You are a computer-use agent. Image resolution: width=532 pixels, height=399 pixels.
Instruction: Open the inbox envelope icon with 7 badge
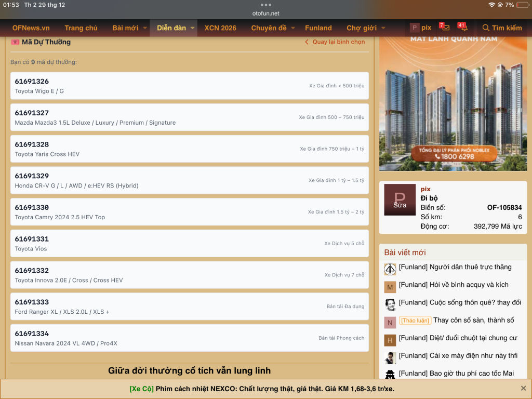point(445,28)
